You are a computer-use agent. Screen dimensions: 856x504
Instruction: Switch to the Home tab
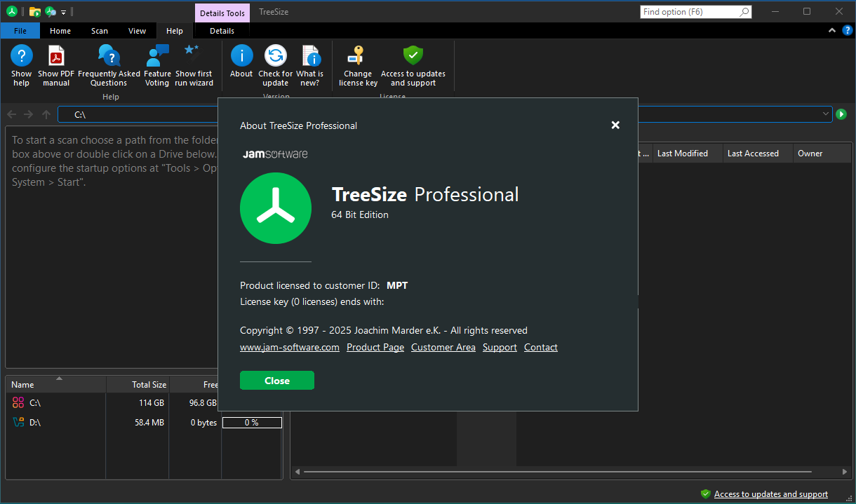(60, 31)
